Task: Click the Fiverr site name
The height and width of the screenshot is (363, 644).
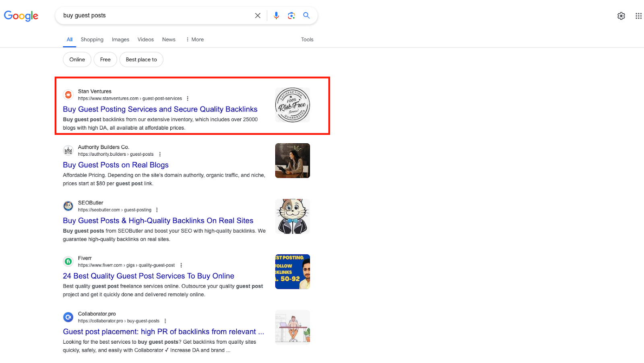Action: 85,258
